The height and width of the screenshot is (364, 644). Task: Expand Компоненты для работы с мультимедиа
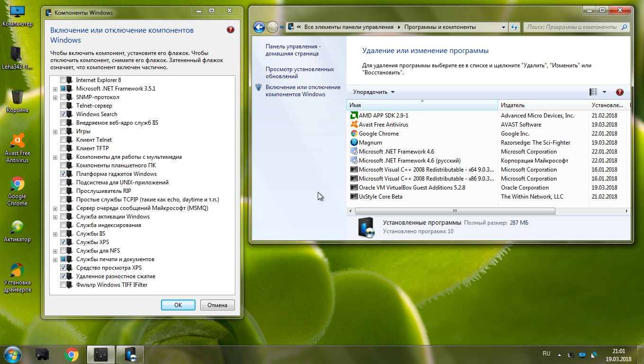pos(55,157)
